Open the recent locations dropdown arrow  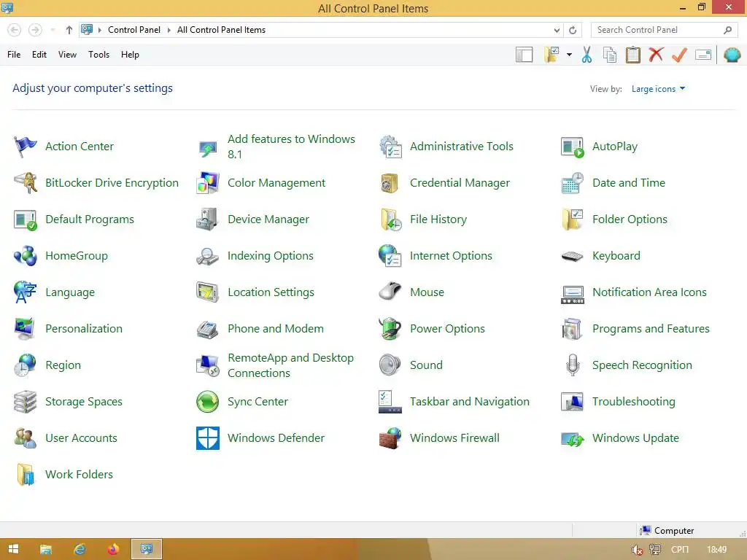click(x=53, y=30)
